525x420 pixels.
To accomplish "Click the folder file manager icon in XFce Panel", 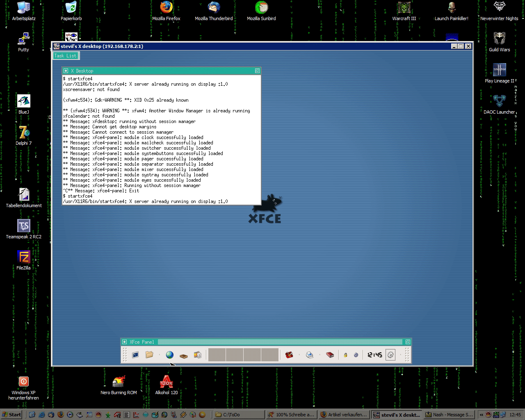I will pyautogui.click(x=149, y=355).
